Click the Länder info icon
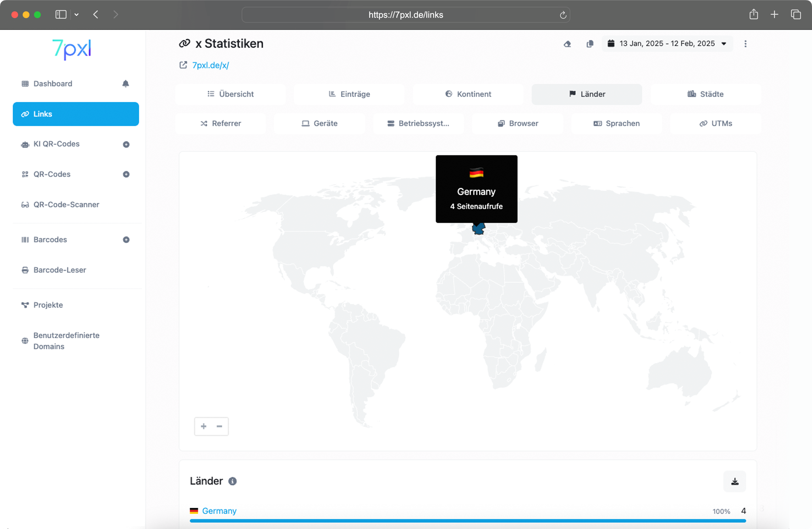 click(x=232, y=481)
